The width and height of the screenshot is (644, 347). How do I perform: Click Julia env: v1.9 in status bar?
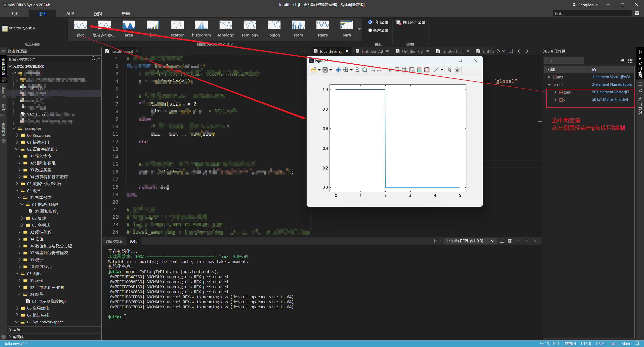pyautogui.click(x=16, y=343)
